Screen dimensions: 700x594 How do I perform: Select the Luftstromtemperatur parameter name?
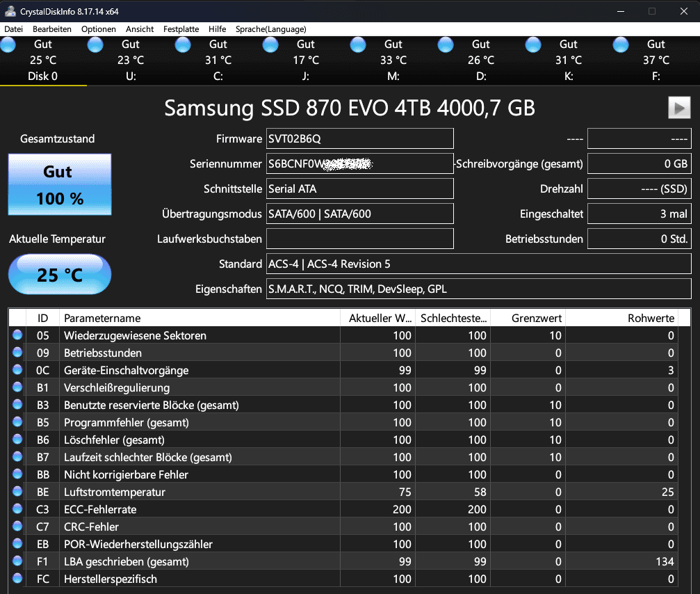115,492
